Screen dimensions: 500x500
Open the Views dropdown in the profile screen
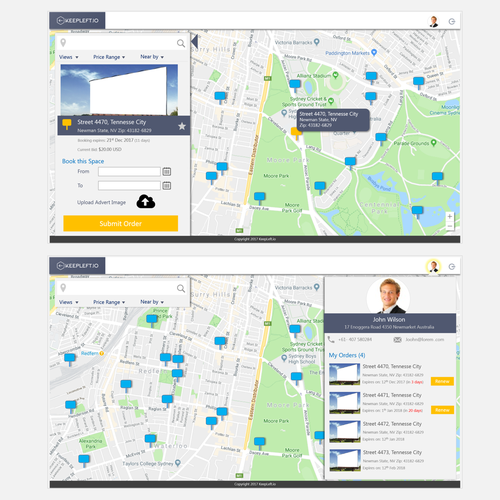click(69, 302)
